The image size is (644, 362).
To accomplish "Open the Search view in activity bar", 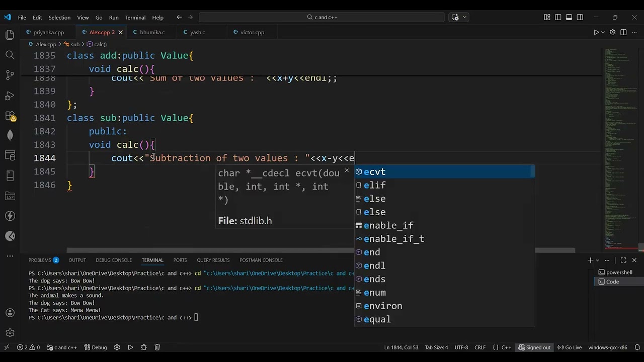I will pos(10,55).
